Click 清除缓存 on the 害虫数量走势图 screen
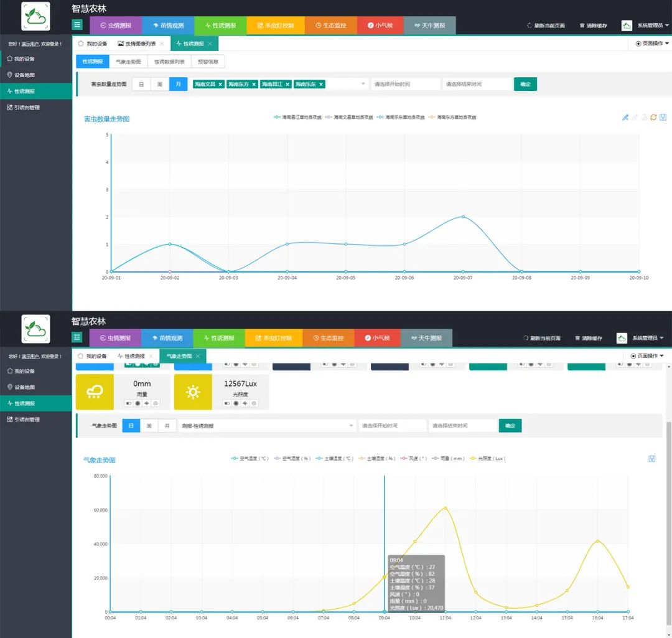 click(593, 26)
